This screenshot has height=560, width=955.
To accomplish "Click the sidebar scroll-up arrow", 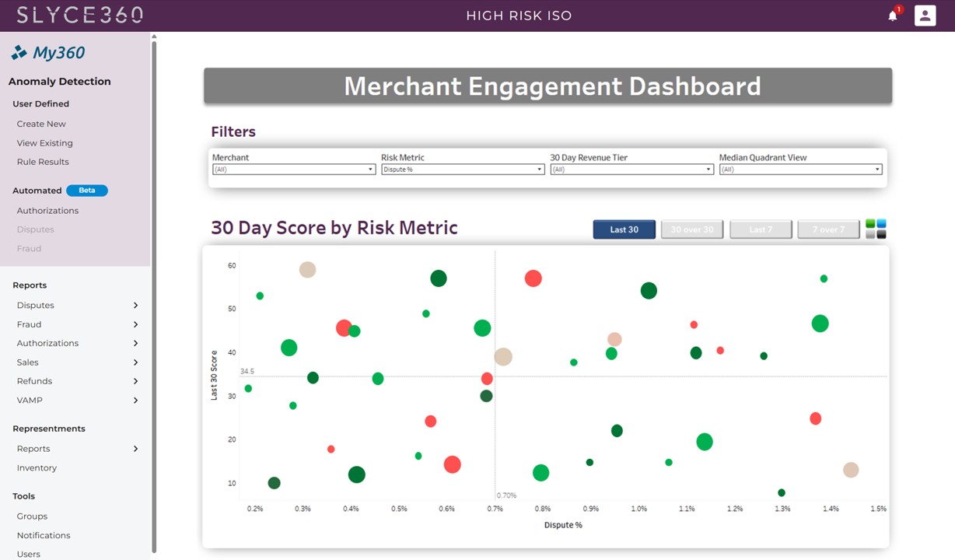I will point(154,36).
